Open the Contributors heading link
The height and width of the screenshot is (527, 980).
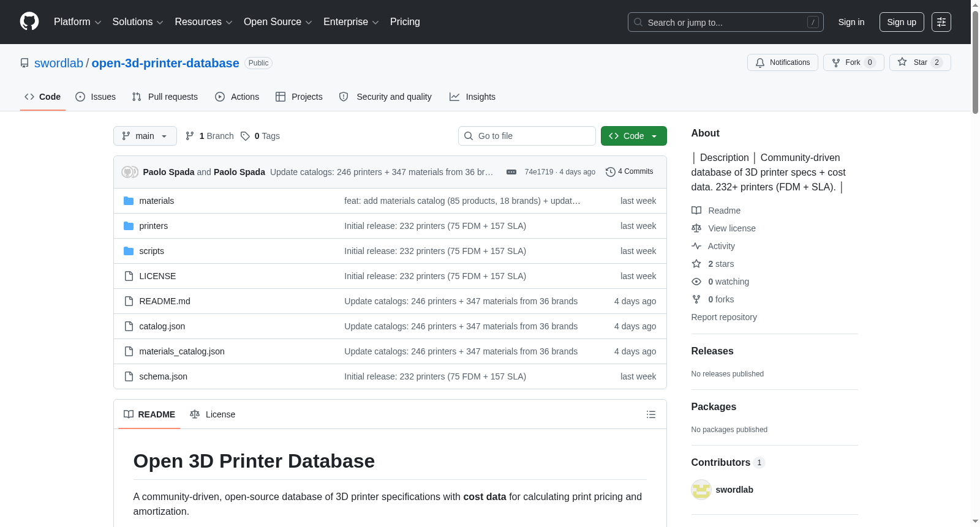tap(728, 462)
